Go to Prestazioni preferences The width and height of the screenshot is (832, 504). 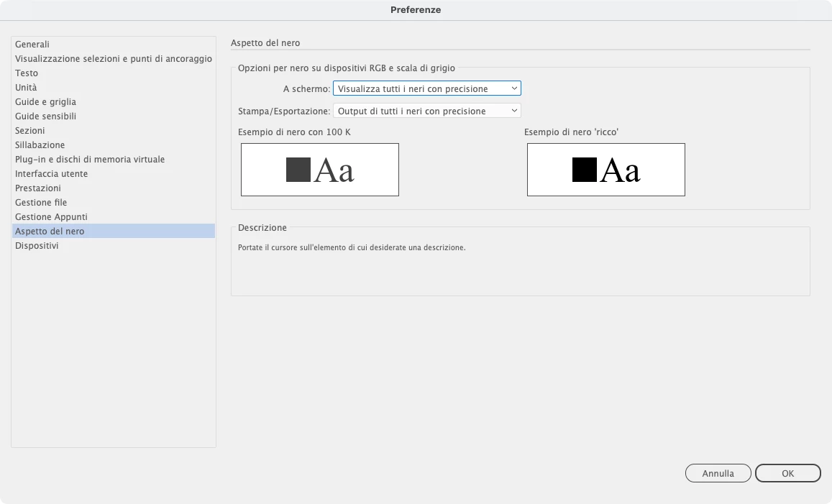click(x=113, y=188)
